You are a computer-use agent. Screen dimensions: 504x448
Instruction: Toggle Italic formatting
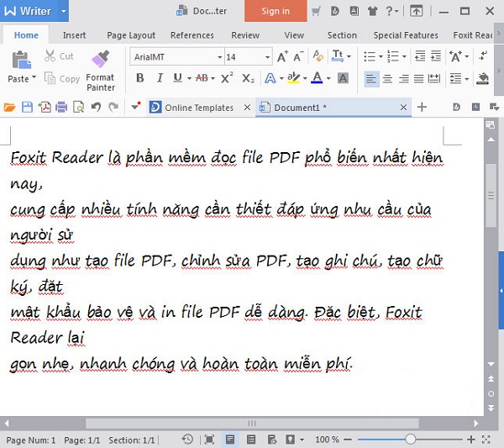[x=160, y=78]
